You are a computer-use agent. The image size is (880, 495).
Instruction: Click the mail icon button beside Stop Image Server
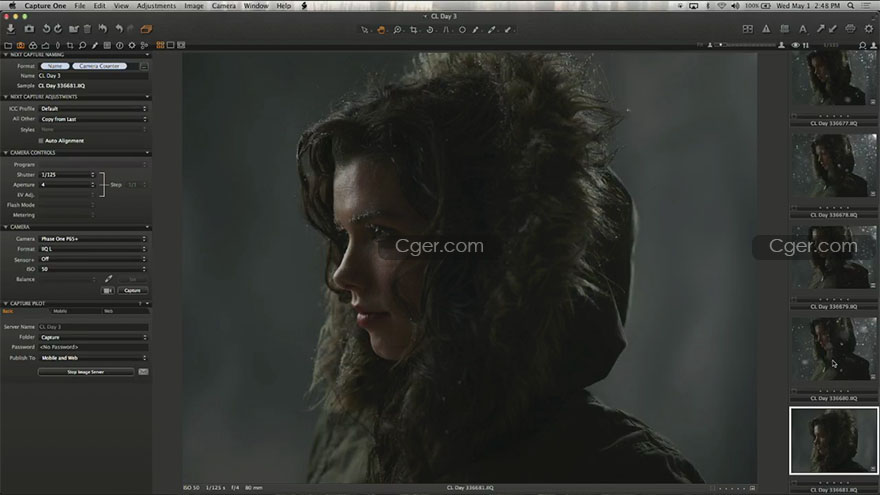(143, 372)
